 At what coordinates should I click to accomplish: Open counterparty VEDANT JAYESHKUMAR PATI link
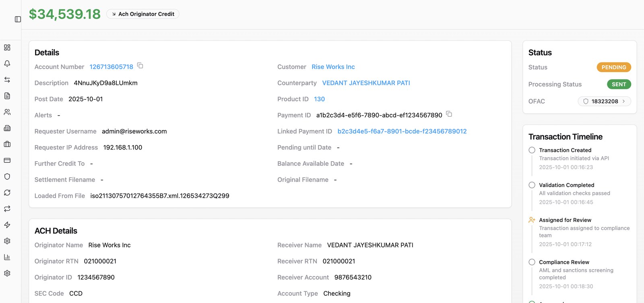366,83
